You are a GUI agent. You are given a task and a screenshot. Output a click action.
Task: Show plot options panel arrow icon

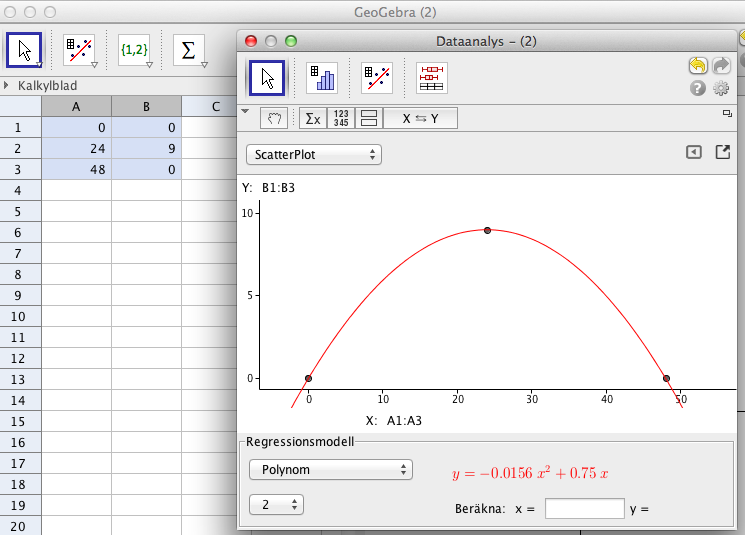coord(694,152)
